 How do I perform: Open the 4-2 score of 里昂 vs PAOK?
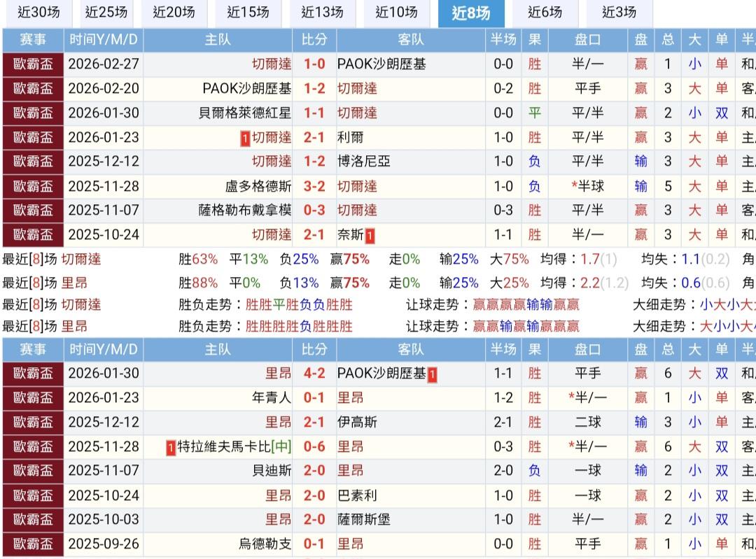click(314, 373)
